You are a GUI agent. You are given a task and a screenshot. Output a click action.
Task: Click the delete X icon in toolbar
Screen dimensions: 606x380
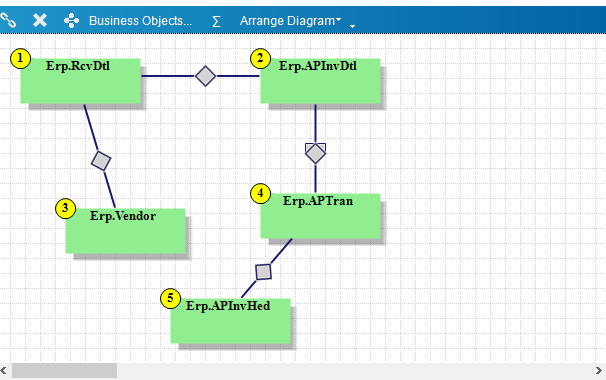point(40,20)
